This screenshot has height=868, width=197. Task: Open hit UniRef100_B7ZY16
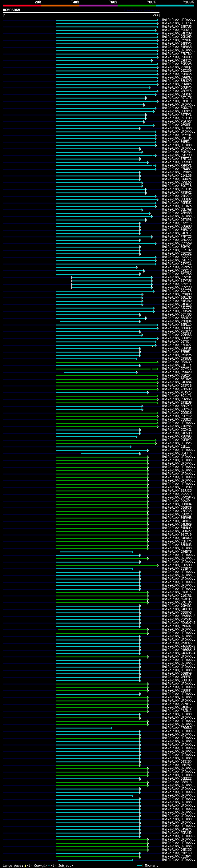177,223
